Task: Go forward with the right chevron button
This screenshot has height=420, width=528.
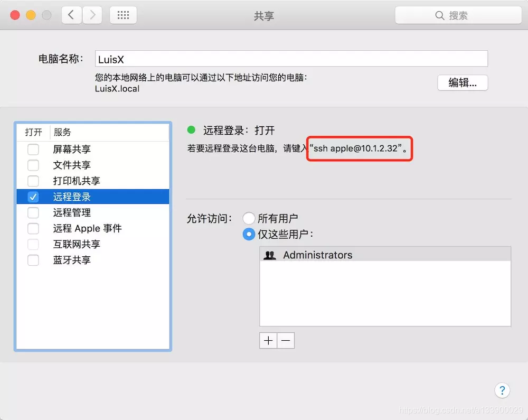Action: (92, 15)
